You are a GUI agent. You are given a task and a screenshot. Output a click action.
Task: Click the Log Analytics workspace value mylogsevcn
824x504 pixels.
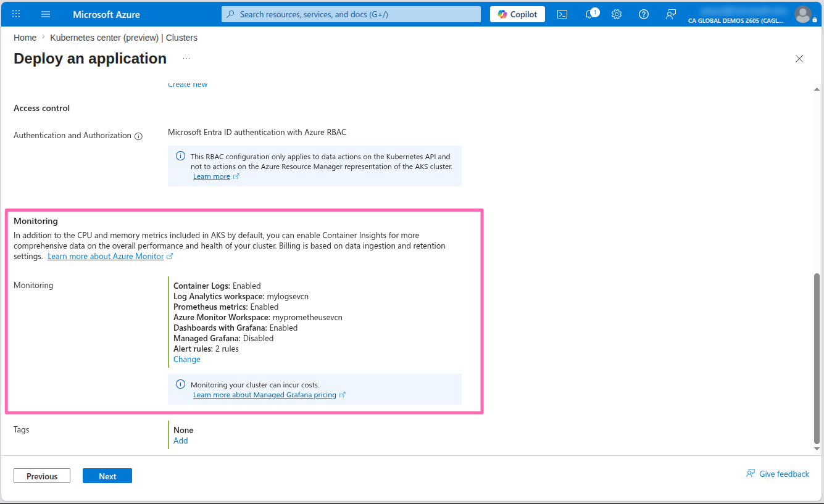pos(288,296)
